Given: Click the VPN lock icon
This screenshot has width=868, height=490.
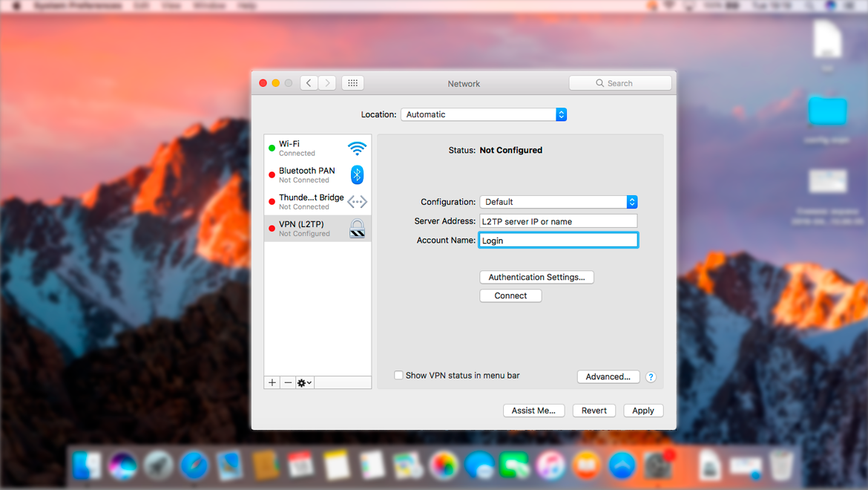Looking at the screenshot, I should click(x=357, y=228).
